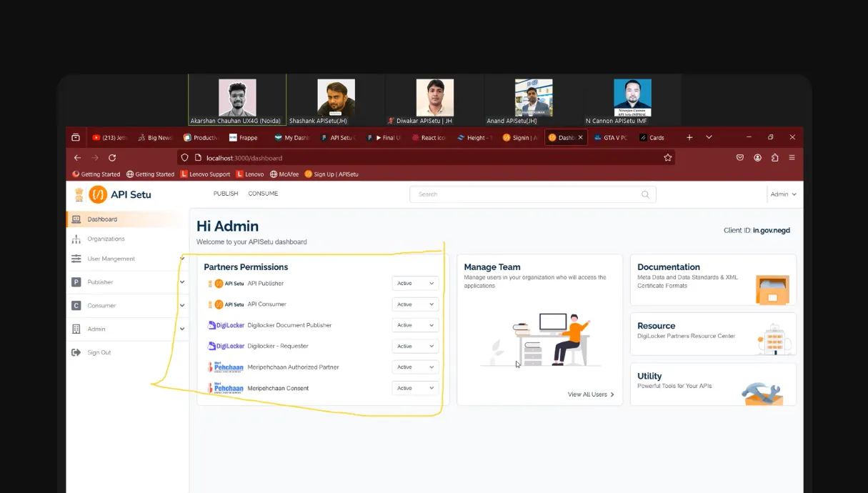868x493 pixels.
Task: Expand the Admin sidebar section chevron
Action: [x=182, y=329]
